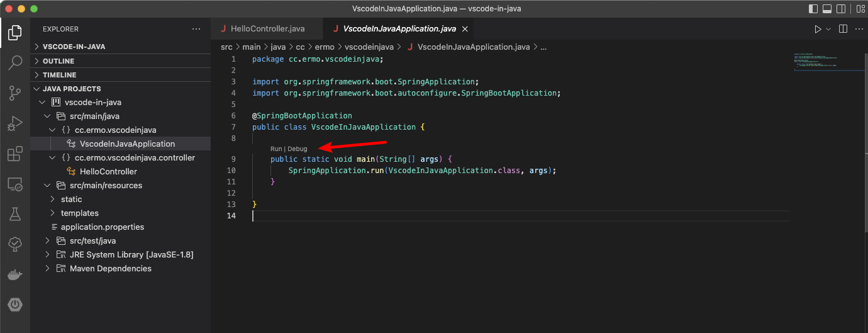The width and height of the screenshot is (868, 333).
Task: Open the Docker whale view
Action: click(15, 274)
